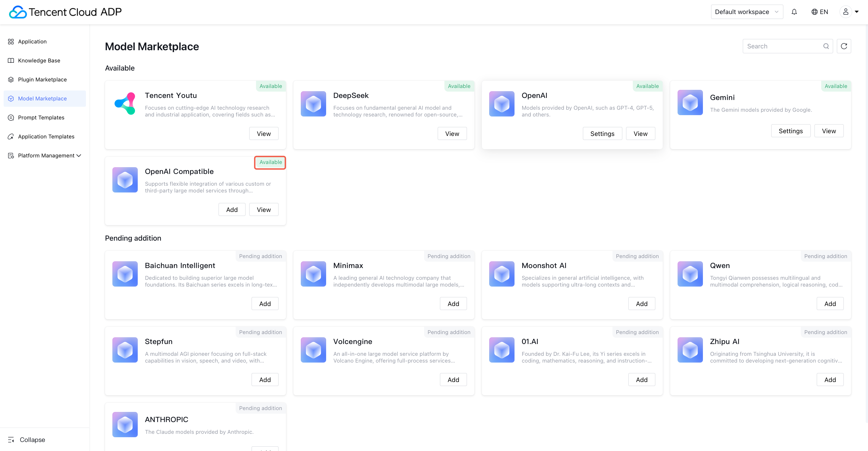Select Application in the sidebar
This screenshot has width=868, height=451.
[32, 41]
